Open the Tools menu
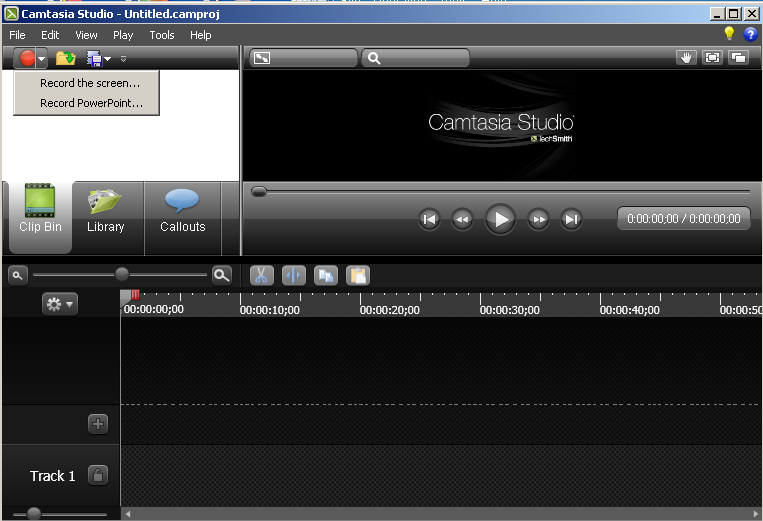This screenshot has width=763, height=521. [162, 35]
